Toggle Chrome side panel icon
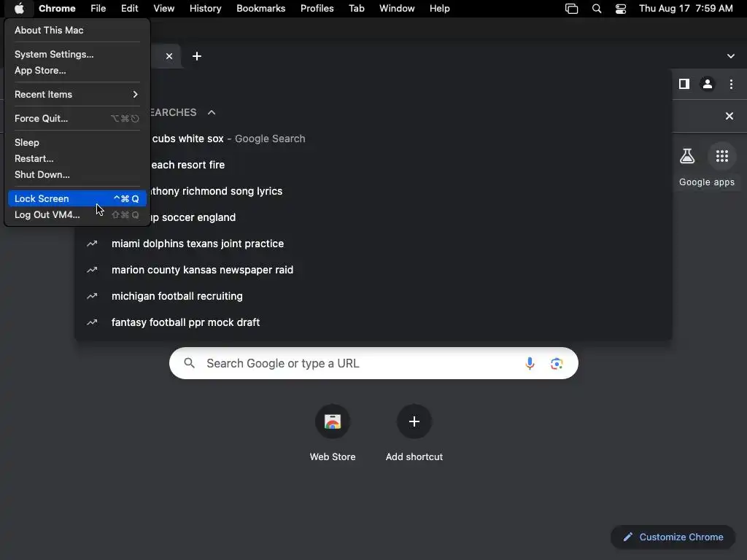The height and width of the screenshot is (560, 747). coord(684,85)
